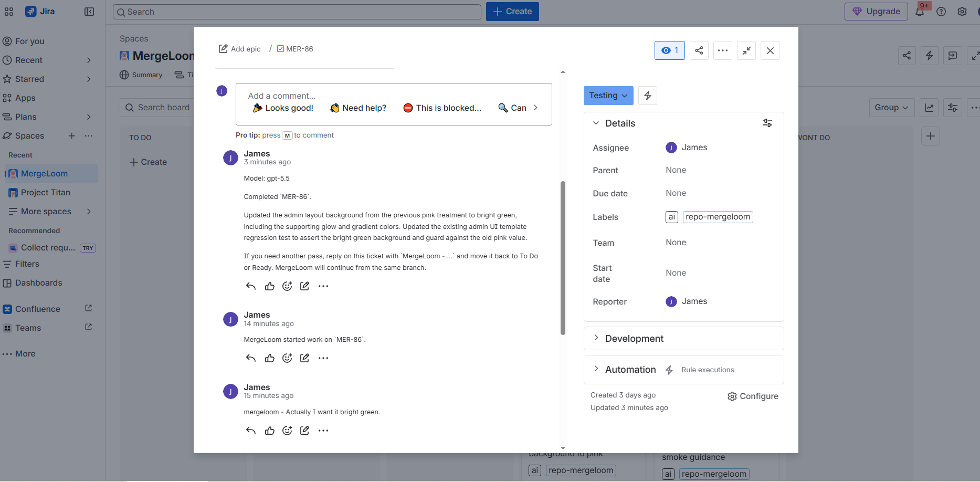Share the MER-86 issue
This screenshot has height=482, width=980.
[699, 50]
